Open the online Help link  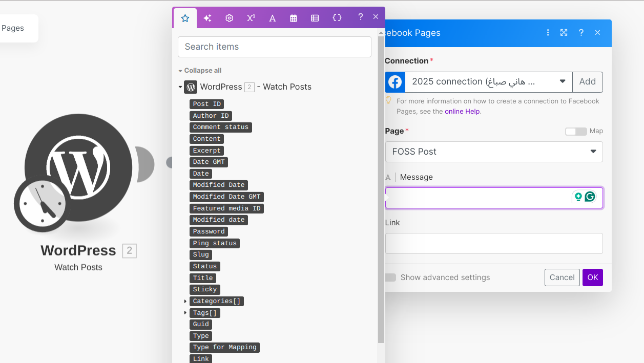pos(462,111)
